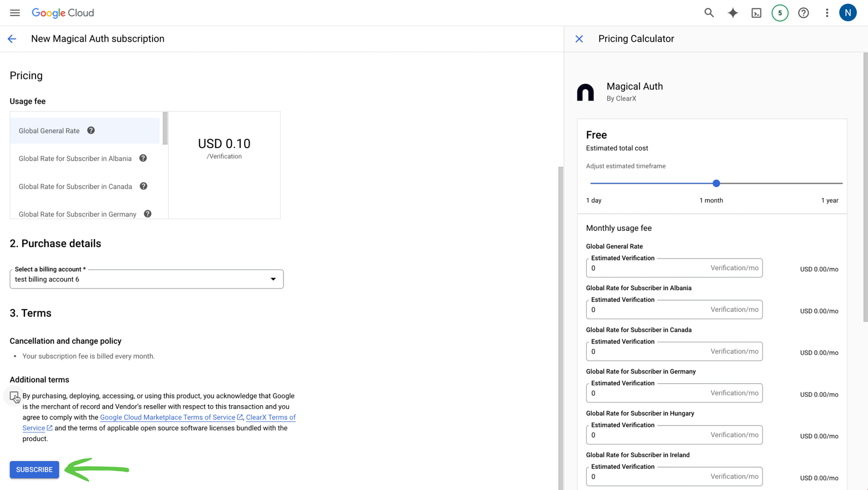Viewport: 868px width, 490px height.
Task: Click 'By ClearX' vendor text
Action: click(x=621, y=99)
